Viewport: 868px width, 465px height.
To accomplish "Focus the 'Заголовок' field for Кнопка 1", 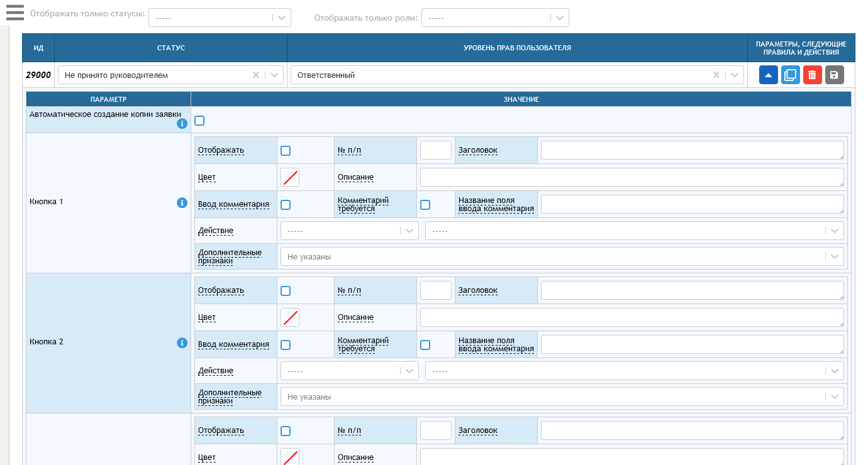I will pyautogui.click(x=693, y=150).
